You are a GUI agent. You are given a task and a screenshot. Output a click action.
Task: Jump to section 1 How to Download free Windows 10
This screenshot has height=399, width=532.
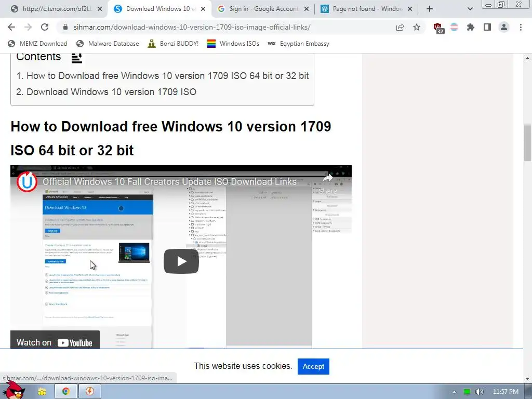pos(163,76)
